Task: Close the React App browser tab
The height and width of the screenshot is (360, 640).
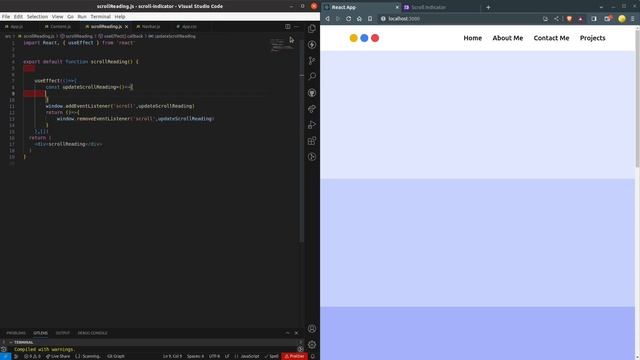Action: click(397, 7)
